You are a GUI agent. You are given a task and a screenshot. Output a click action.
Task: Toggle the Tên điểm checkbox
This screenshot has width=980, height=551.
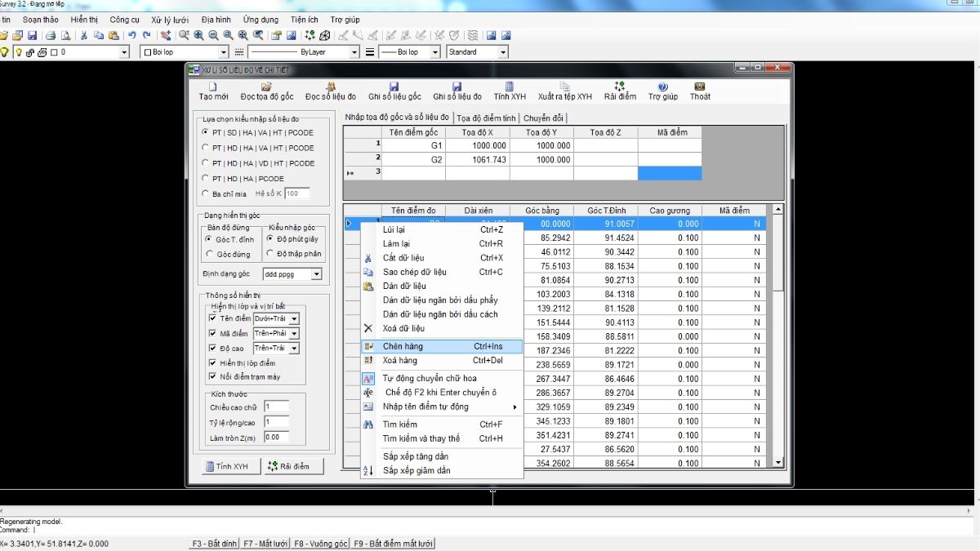coord(213,318)
